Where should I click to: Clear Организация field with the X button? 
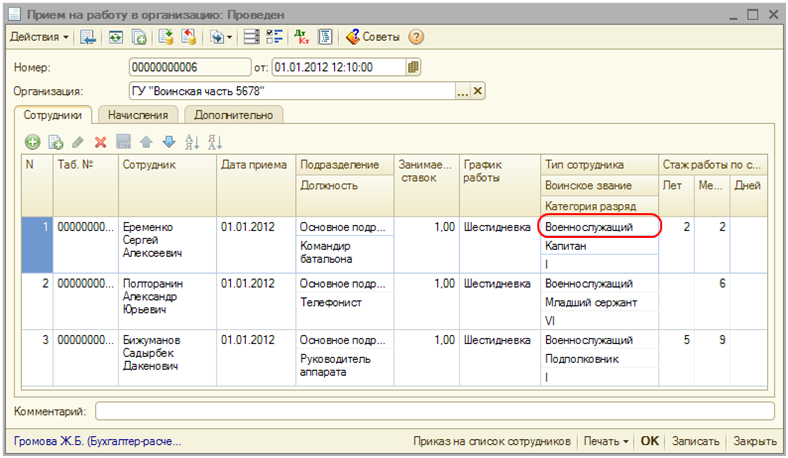(478, 91)
